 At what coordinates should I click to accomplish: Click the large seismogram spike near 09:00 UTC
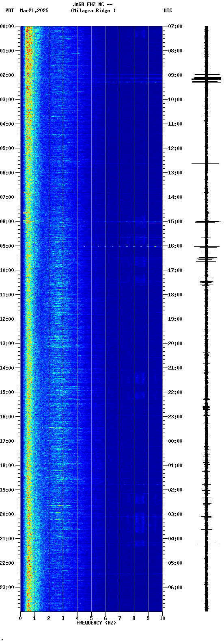click(207, 78)
